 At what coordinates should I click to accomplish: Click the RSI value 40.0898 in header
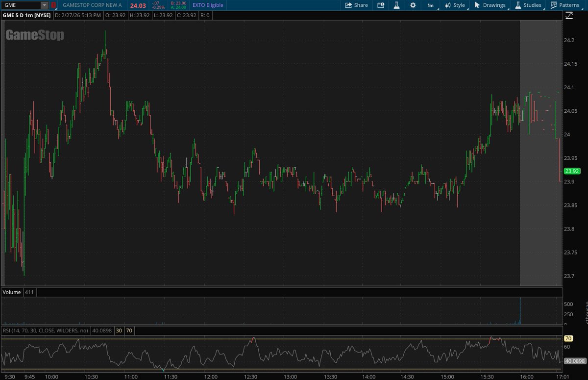tap(101, 330)
